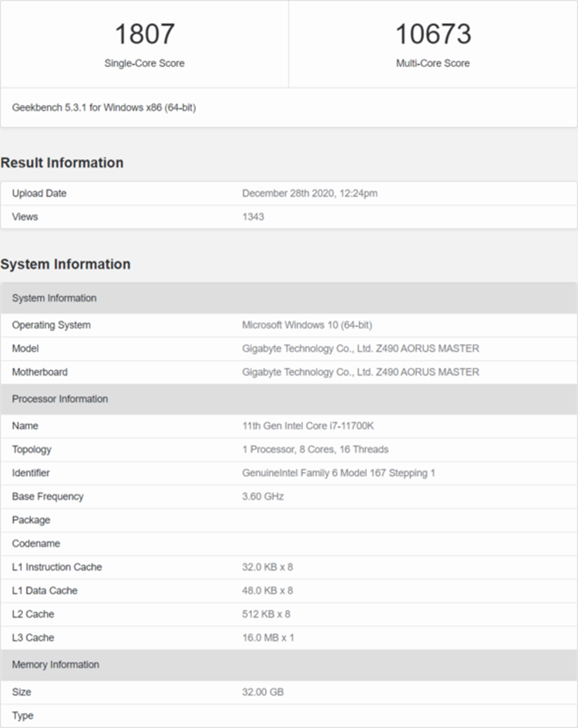Click the 'Upload Date' row label
This screenshot has height=728, width=578.
point(39,193)
